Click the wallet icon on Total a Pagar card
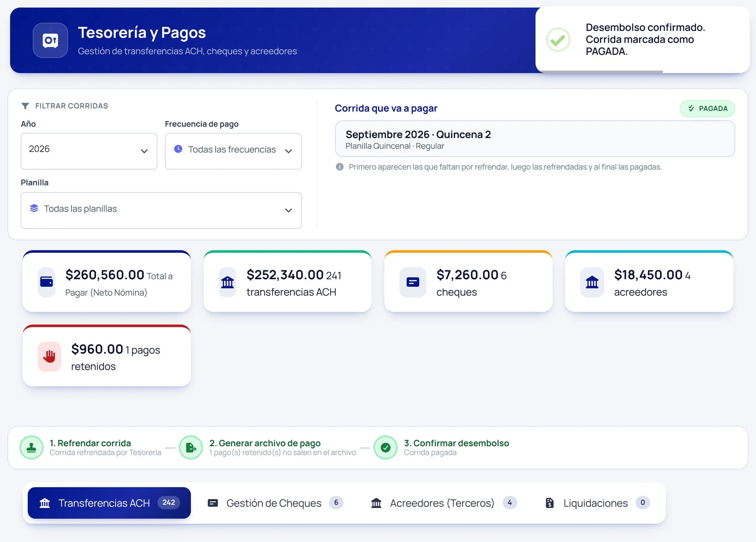 pos(47,282)
